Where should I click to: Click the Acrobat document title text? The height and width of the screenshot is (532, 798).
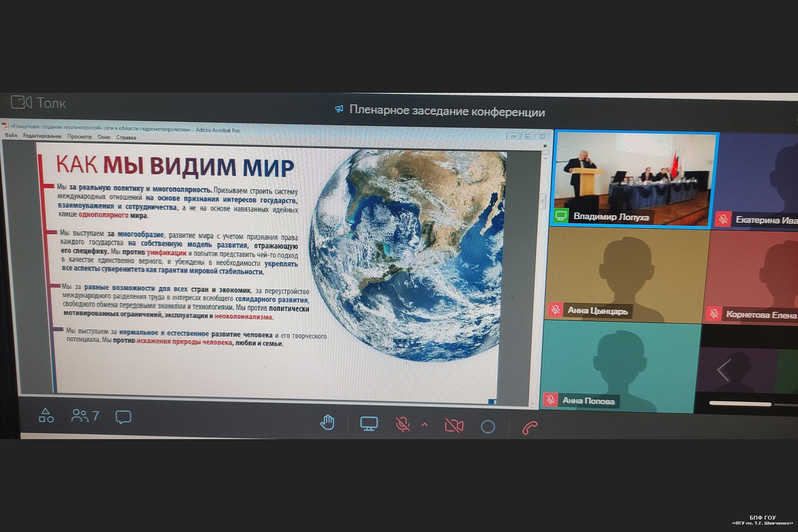point(126,128)
